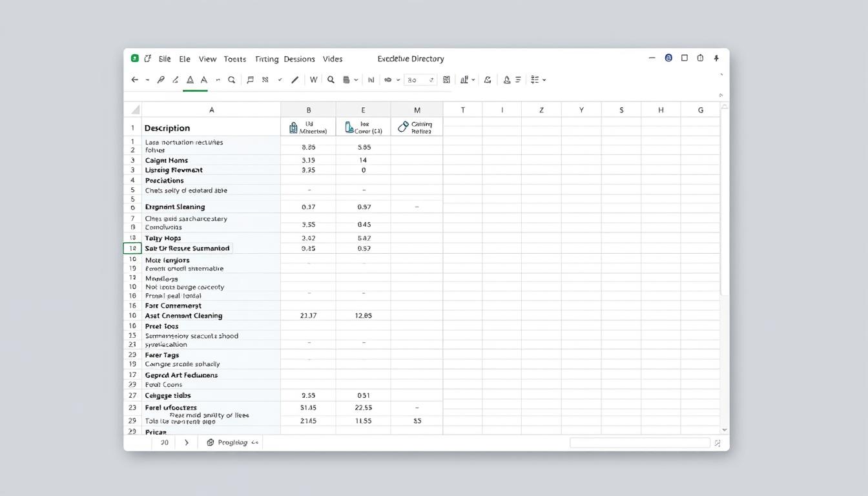Click the vertical scrollbar on right side
Image resolution: width=868 pixels, height=496 pixels.
click(x=724, y=203)
